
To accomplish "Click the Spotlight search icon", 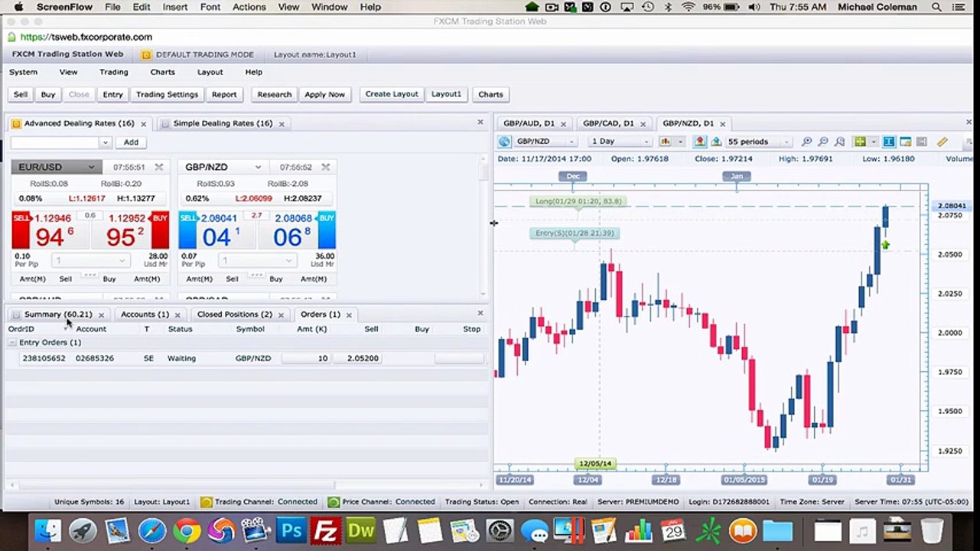I will click(x=936, y=7).
